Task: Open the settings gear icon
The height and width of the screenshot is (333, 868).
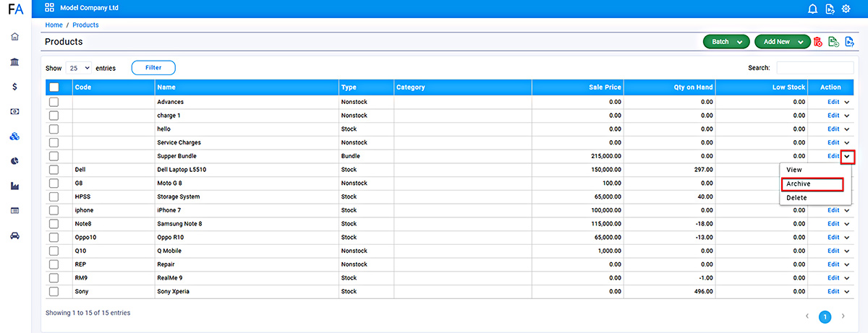Action: (x=846, y=9)
